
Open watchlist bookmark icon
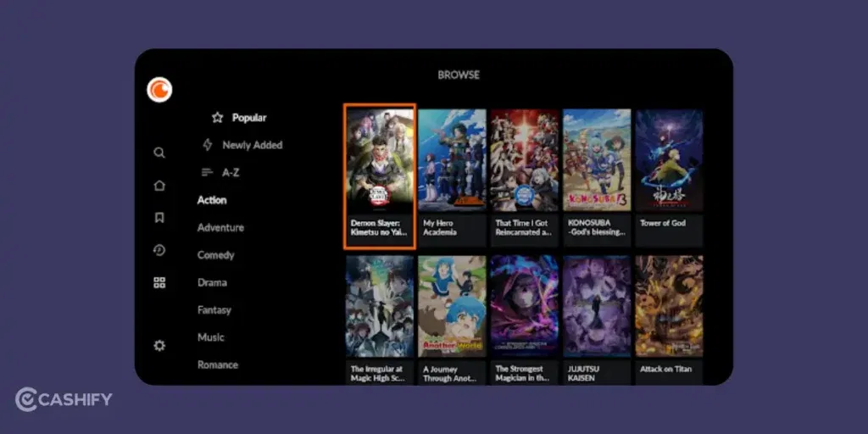[x=159, y=218]
